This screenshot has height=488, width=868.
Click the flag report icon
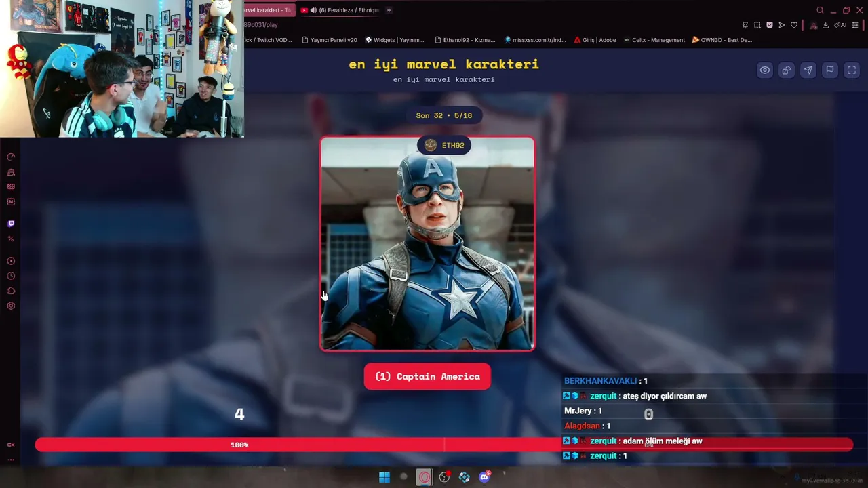coord(830,70)
